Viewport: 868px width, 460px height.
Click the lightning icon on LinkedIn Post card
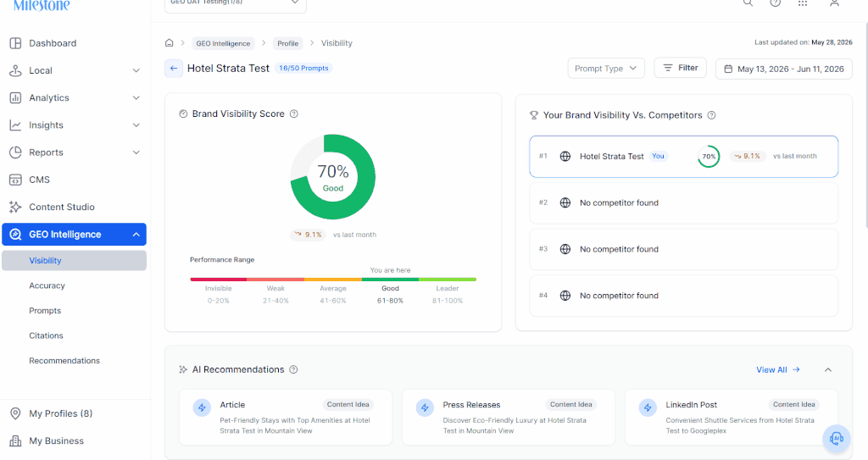(648, 408)
